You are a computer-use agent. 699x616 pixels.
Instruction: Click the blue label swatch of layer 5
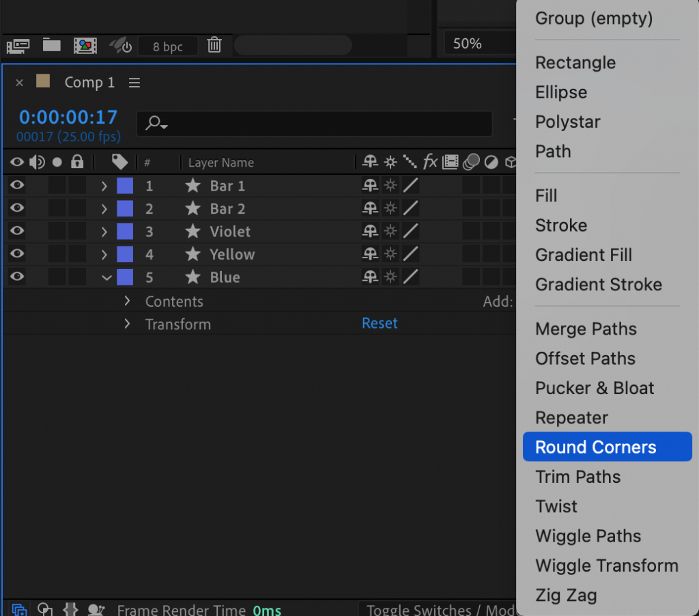124,277
